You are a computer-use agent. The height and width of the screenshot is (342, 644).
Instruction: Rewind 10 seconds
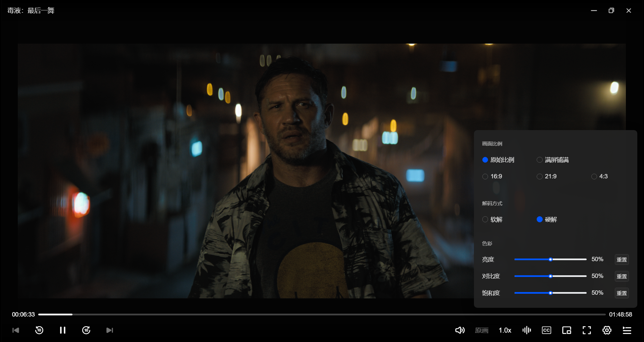click(39, 330)
